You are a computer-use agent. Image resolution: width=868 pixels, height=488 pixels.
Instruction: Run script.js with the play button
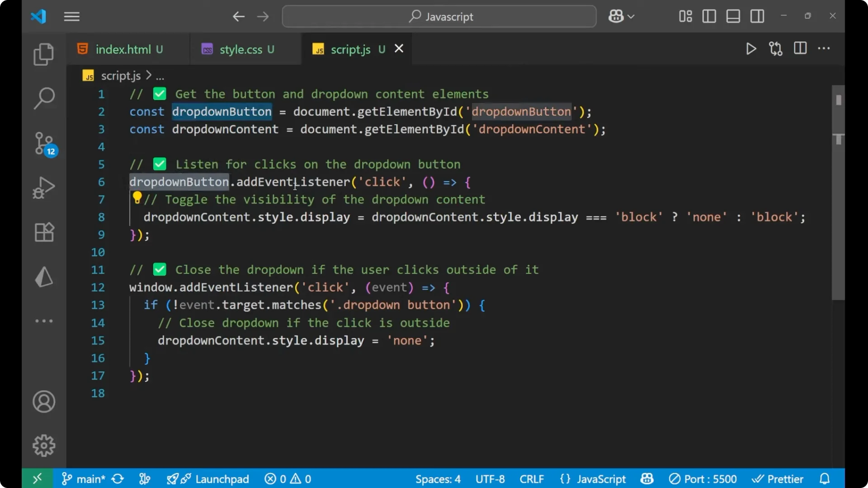751,49
